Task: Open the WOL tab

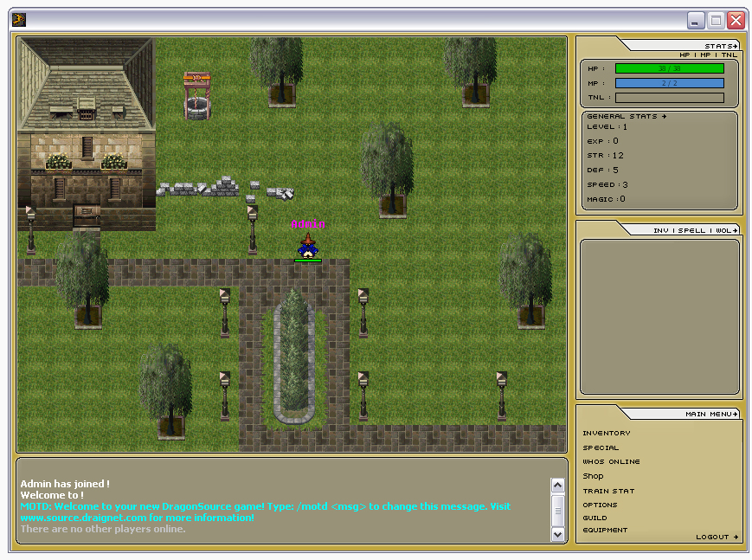Action: point(725,230)
